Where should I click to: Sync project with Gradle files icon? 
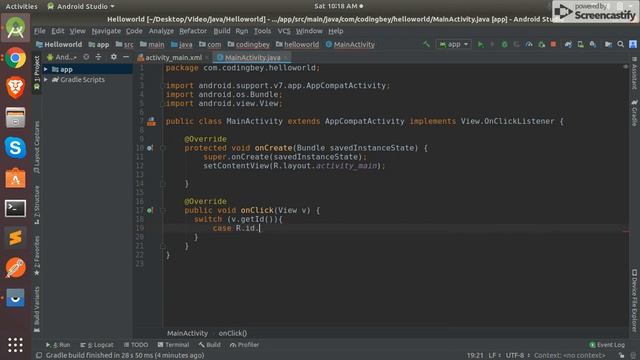(x=568, y=44)
